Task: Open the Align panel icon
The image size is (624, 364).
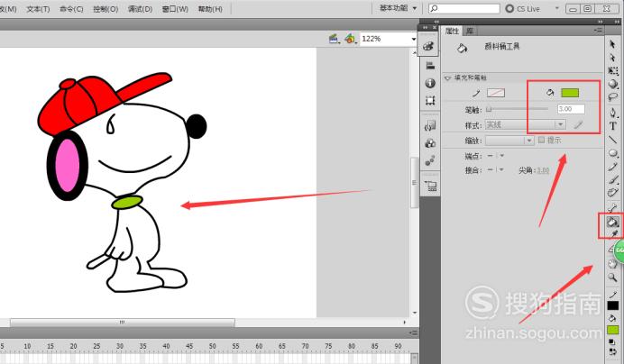Action: pos(430,66)
